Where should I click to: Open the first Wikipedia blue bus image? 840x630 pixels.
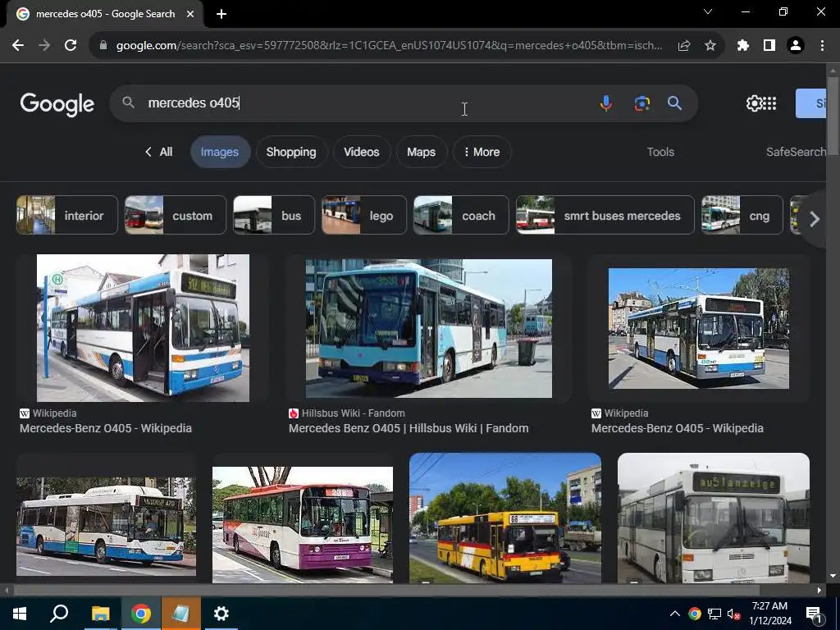[143, 328]
